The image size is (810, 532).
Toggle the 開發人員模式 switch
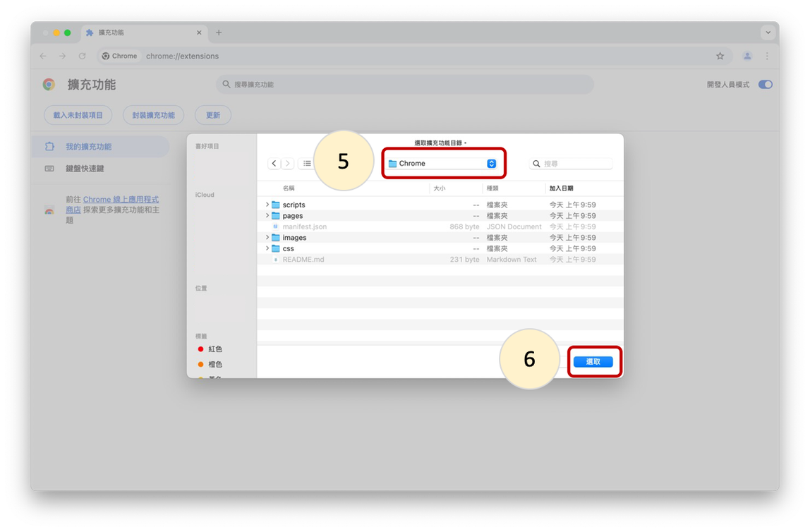click(765, 85)
